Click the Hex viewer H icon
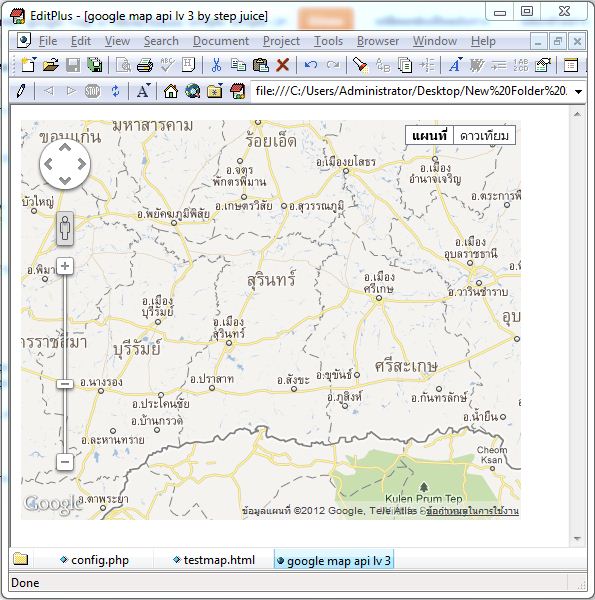595x600 pixels. pyautogui.click(x=188, y=65)
